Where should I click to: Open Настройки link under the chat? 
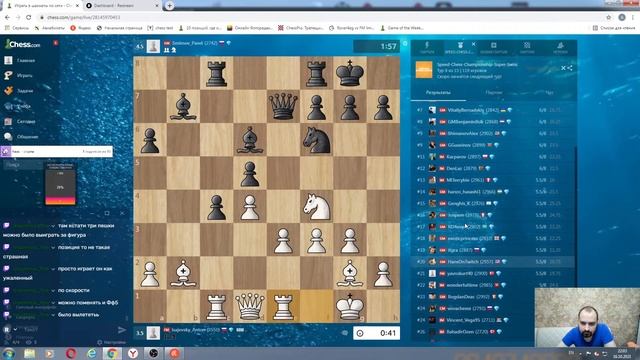pyautogui.click(x=111, y=342)
